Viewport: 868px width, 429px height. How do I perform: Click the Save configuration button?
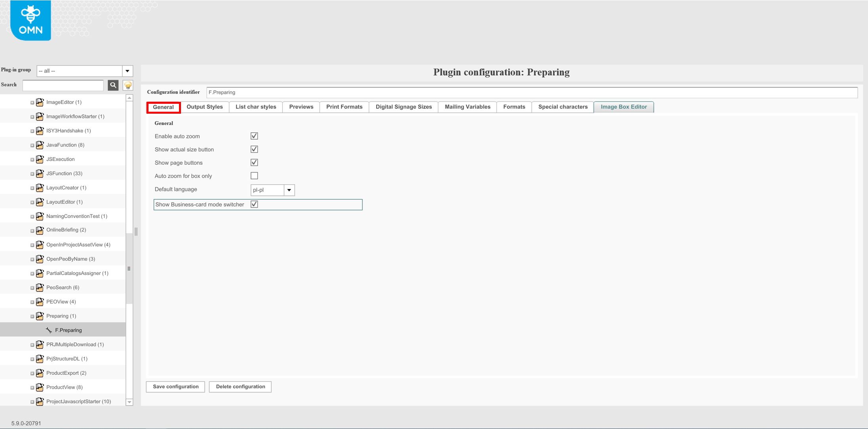(x=175, y=387)
